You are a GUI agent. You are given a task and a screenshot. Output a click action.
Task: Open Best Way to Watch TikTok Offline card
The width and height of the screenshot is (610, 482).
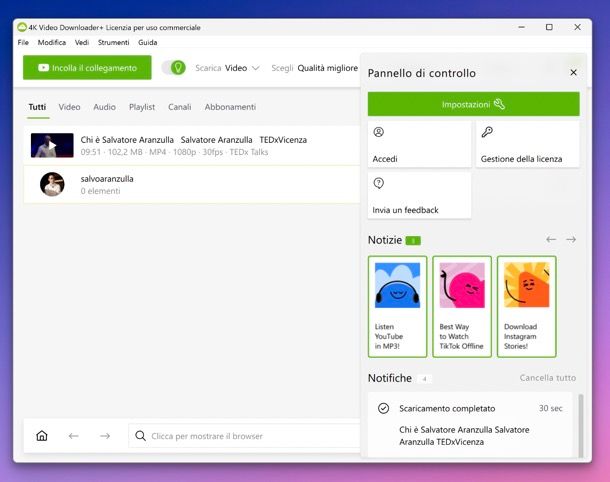click(462, 307)
